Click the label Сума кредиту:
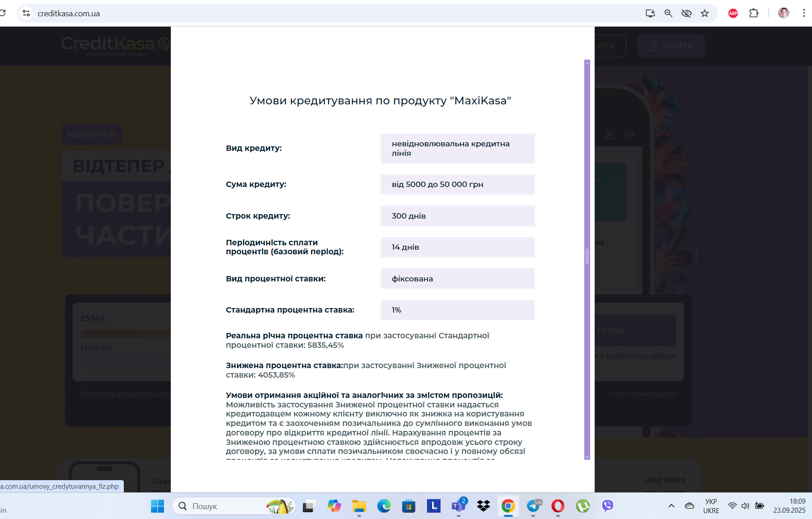Image resolution: width=812 pixels, height=519 pixels. point(256,184)
